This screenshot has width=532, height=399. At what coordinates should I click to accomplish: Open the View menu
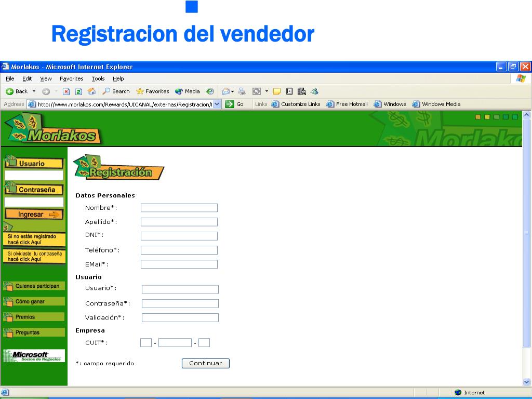(x=46, y=79)
